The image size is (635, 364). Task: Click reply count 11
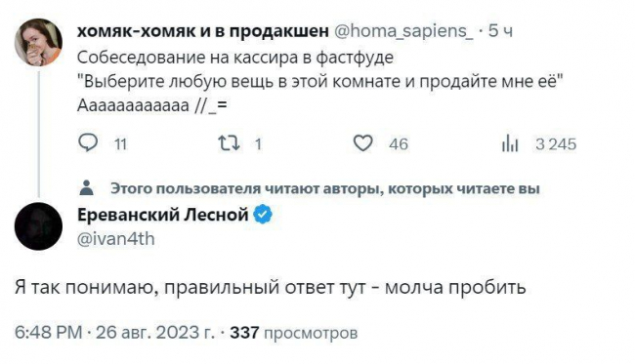pos(121,144)
